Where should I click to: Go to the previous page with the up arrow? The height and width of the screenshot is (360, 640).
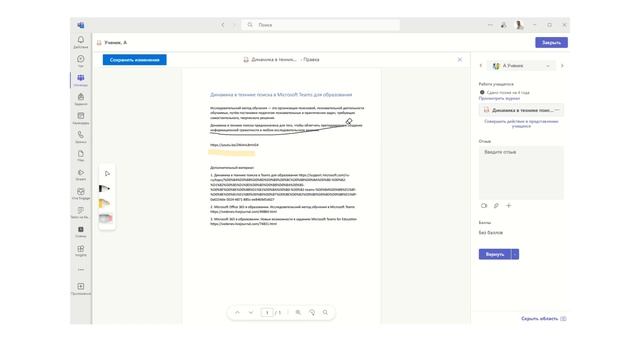tap(237, 312)
